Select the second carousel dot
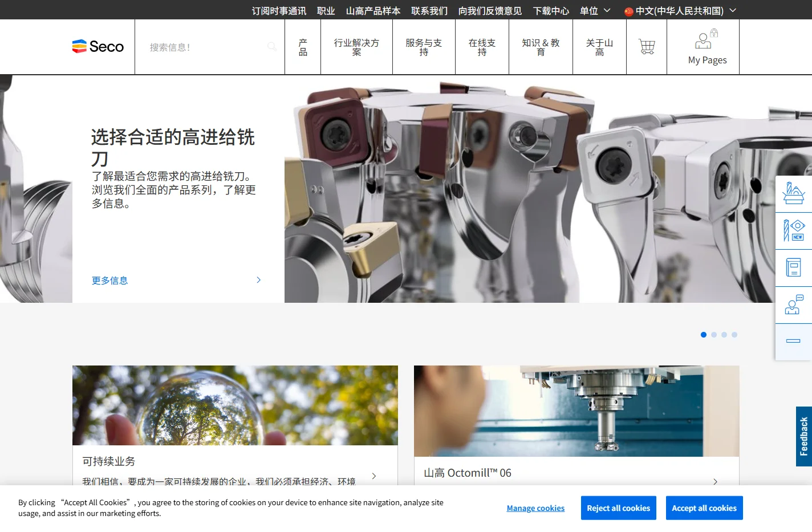Screen dimensions: 812x532 click(714, 335)
